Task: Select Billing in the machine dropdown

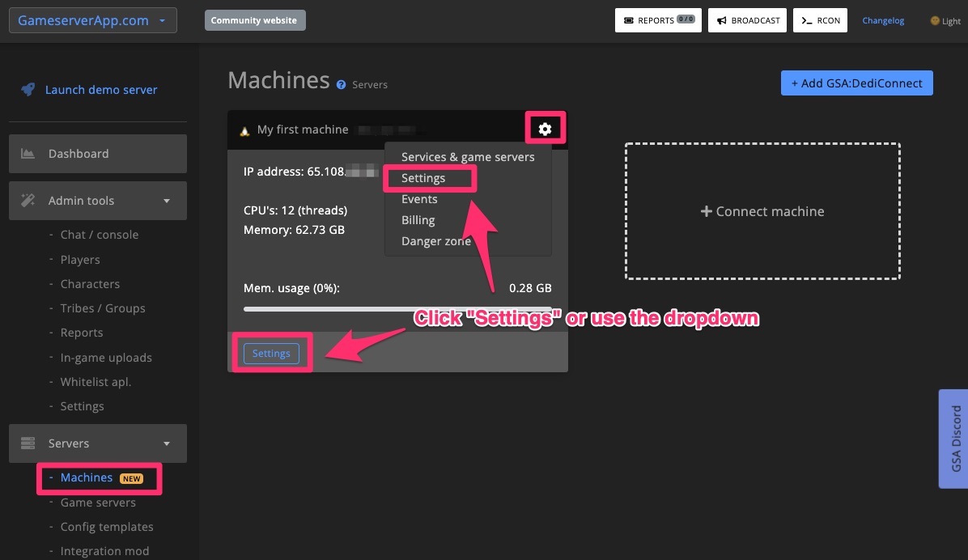Action: [x=418, y=220]
